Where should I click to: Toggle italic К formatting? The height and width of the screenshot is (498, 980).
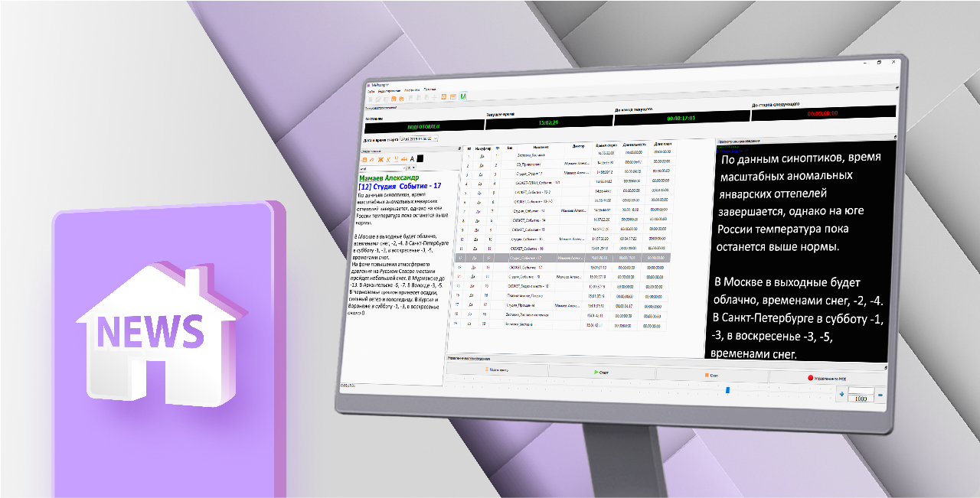coord(387,158)
